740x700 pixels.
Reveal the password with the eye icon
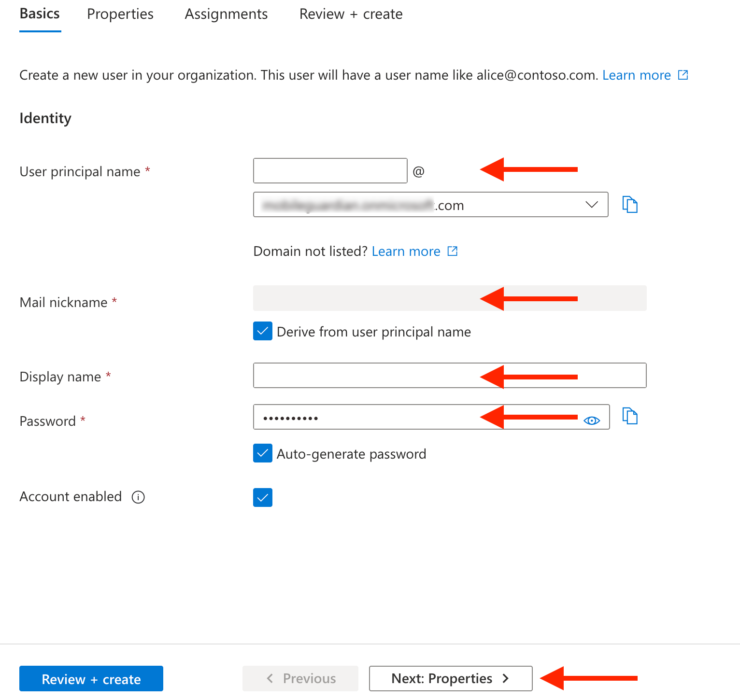(592, 420)
